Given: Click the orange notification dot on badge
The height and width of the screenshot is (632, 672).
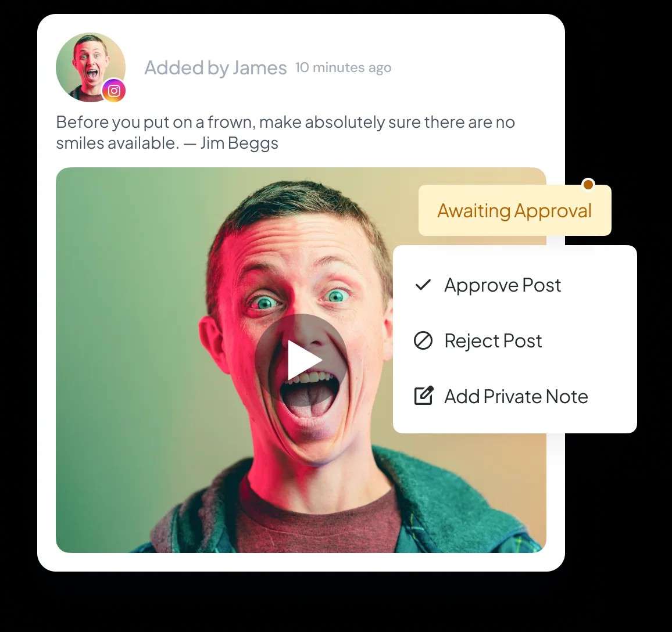Looking at the screenshot, I should [x=588, y=185].
